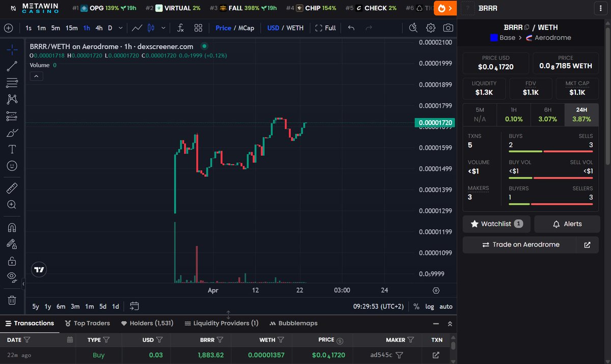Select the XABCD pattern tool
The width and height of the screenshot is (611, 364).
click(12, 99)
